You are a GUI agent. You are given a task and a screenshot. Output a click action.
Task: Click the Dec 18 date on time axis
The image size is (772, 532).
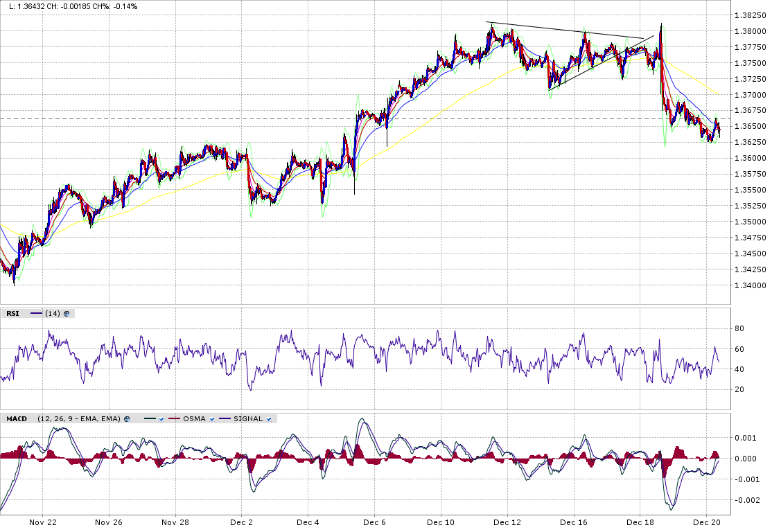click(x=640, y=522)
